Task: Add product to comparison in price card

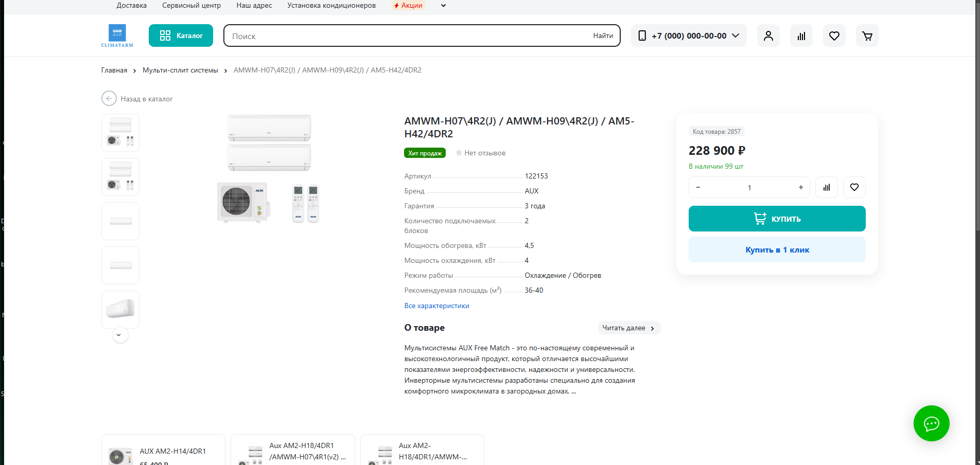Action: [826, 187]
